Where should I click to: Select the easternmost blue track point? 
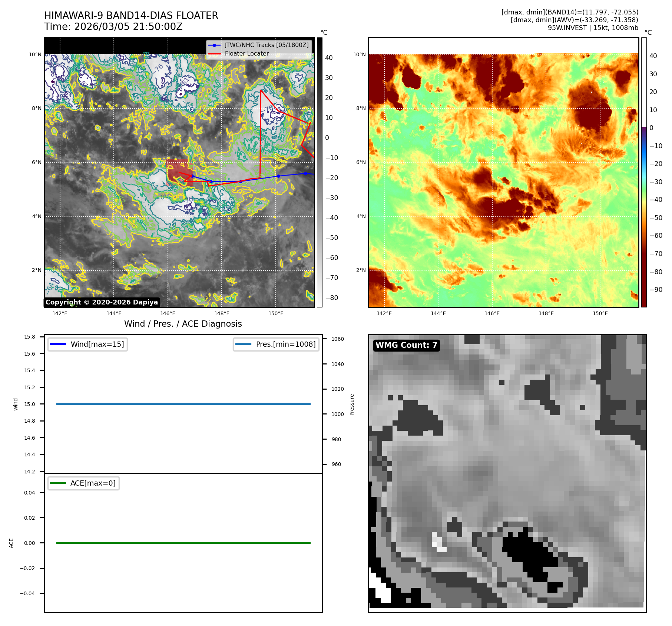(305, 173)
